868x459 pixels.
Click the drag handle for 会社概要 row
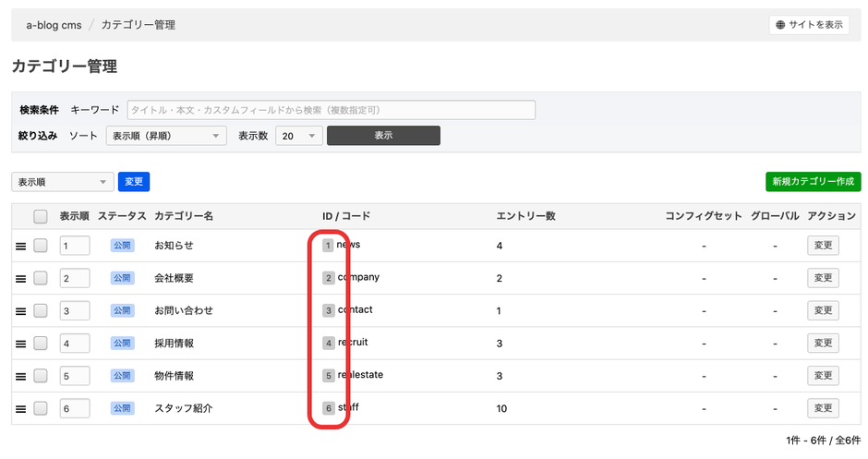tap(20, 278)
